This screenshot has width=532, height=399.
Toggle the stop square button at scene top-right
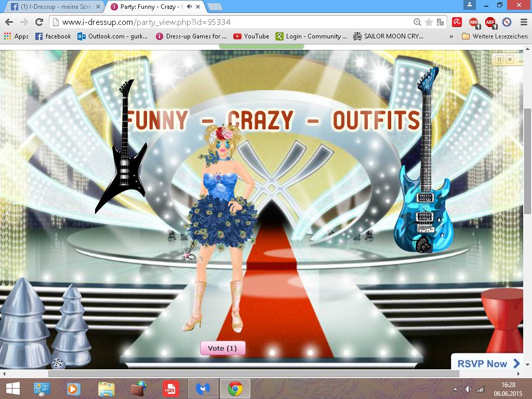510,59
